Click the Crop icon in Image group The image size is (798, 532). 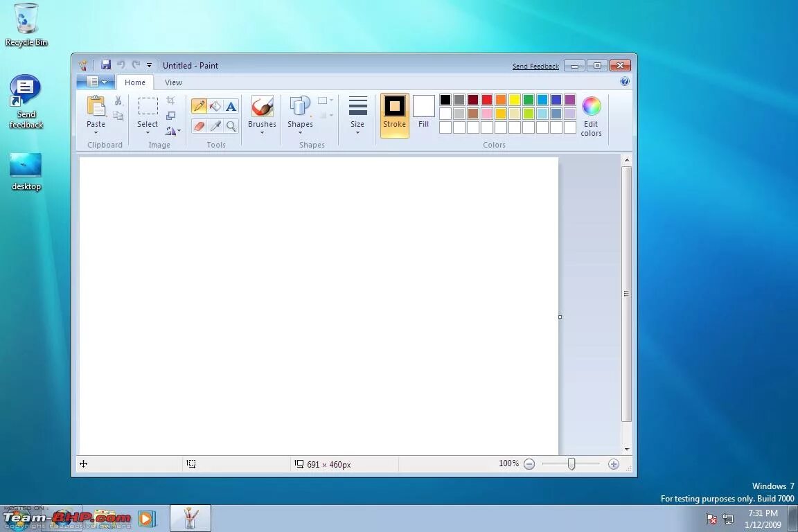[x=170, y=100]
